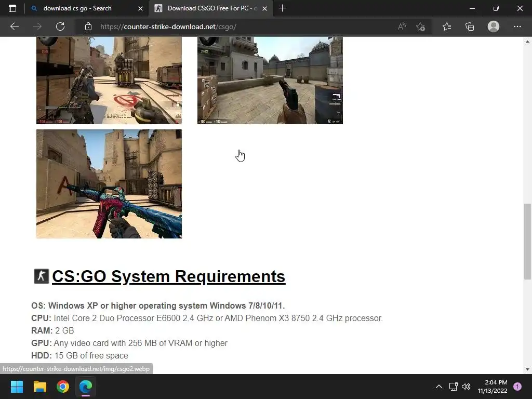Image resolution: width=532 pixels, height=399 pixels.
Task: Click the GPU requirement line
Action: click(129, 343)
